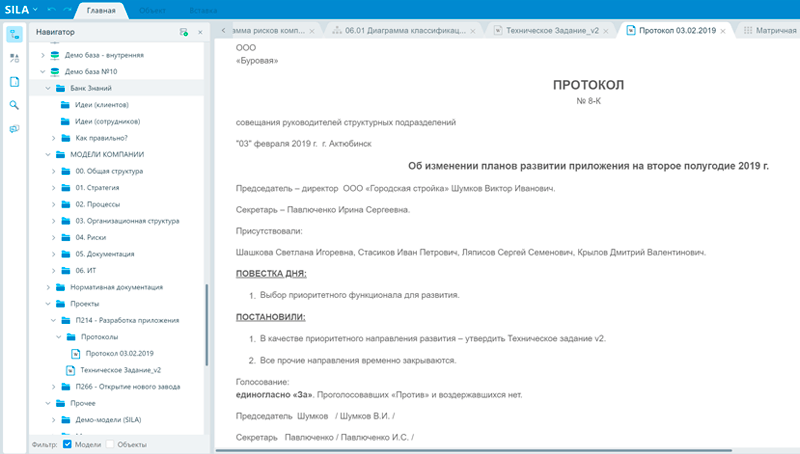Viewport: 800px width, 454px height.
Task: Open the search magnifier in sidebar
Action: point(14,104)
